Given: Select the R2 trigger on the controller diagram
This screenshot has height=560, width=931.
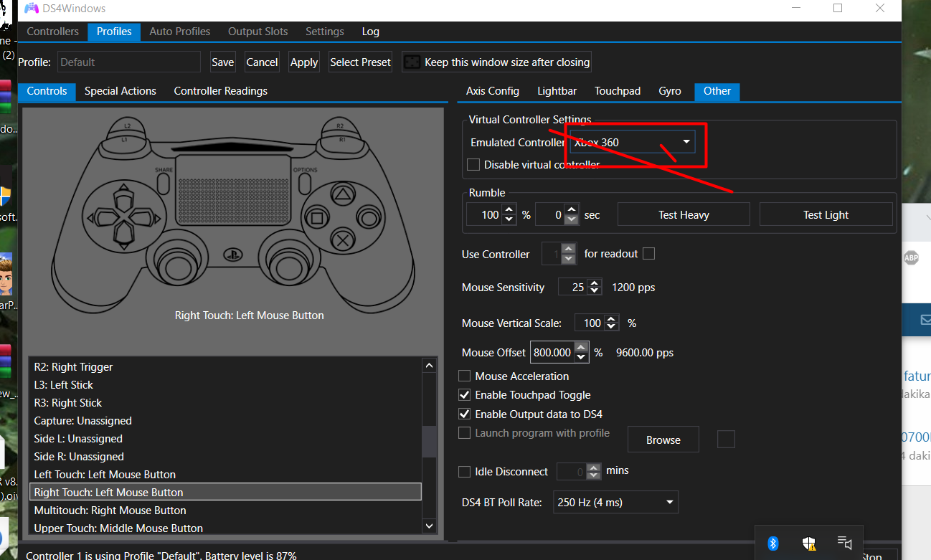Looking at the screenshot, I should coord(340,126).
